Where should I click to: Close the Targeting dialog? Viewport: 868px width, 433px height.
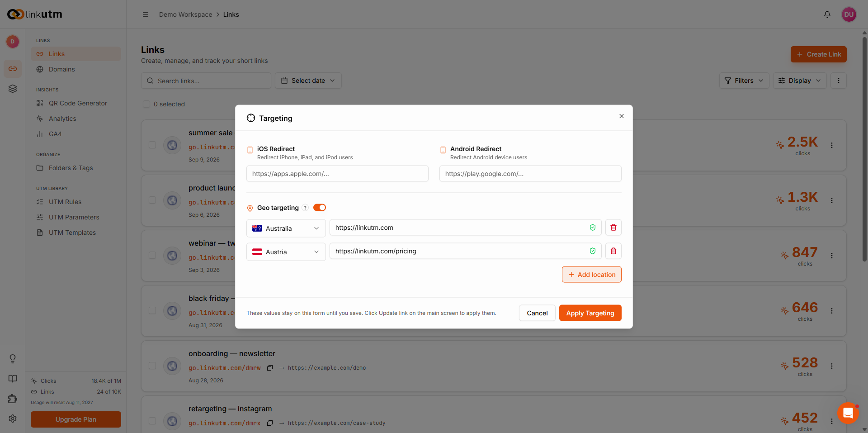[622, 116]
